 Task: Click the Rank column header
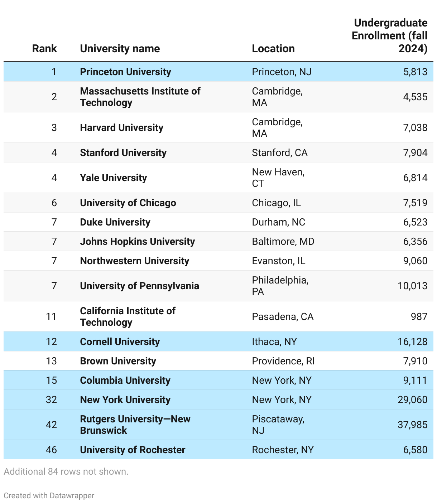44,49
